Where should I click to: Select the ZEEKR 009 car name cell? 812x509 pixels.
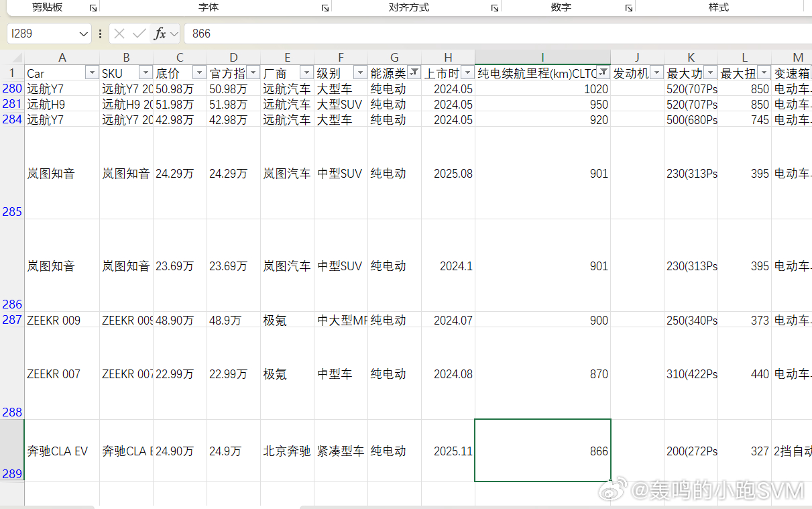click(x=62, y=321)
